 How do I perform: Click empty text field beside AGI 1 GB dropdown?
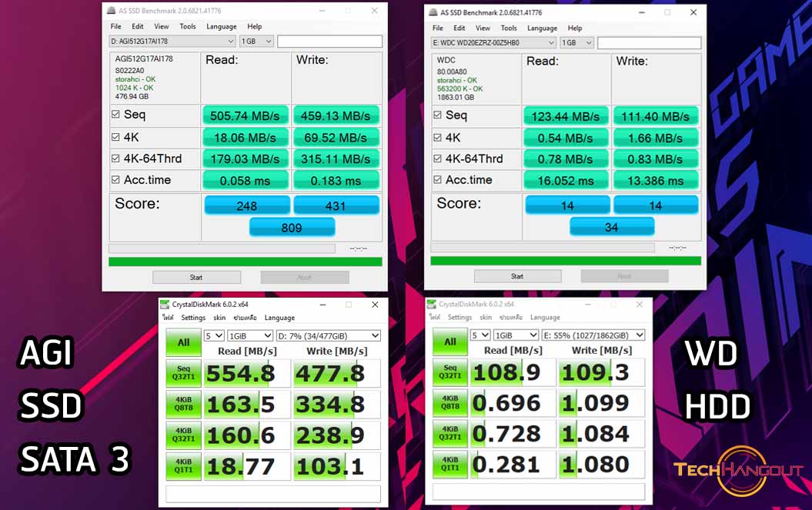pos(330,42)
